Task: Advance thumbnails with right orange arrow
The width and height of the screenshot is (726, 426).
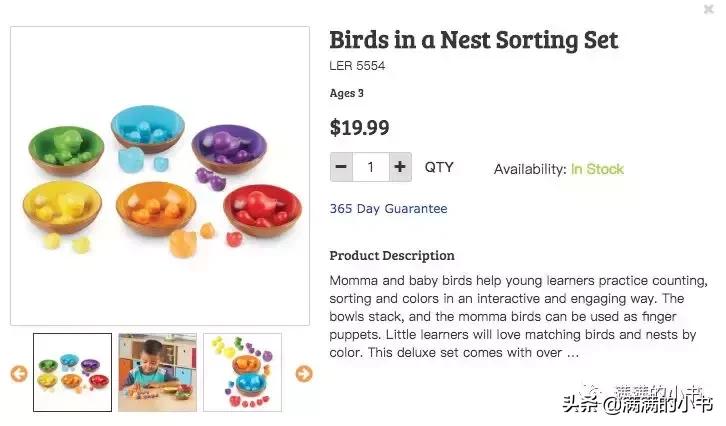Action: click(304, 373)
